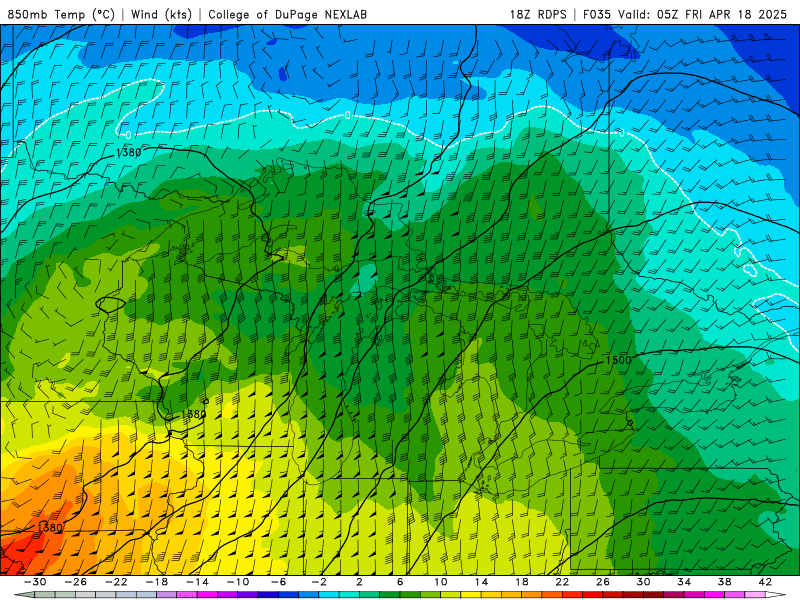Select the '-22' colorbar tick label

(116, 582)
